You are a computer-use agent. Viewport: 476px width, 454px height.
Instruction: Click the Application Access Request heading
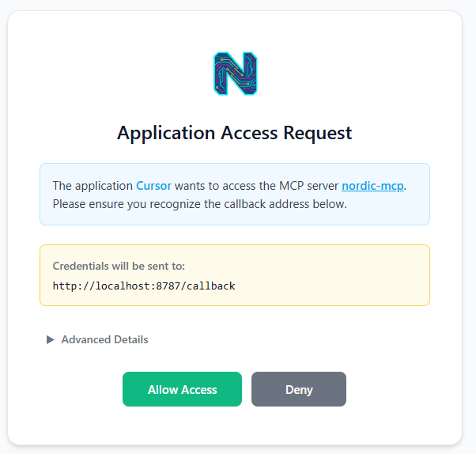234,134
